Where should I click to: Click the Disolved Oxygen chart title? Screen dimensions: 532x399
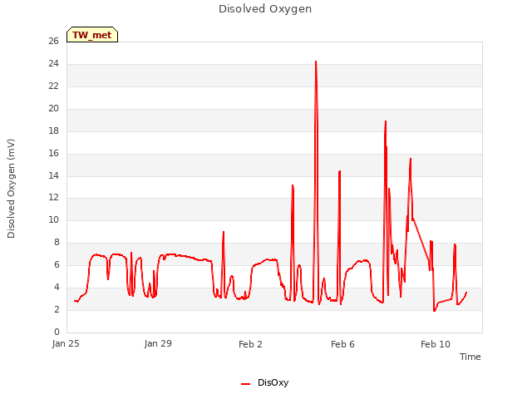click(x=265, y=9)
